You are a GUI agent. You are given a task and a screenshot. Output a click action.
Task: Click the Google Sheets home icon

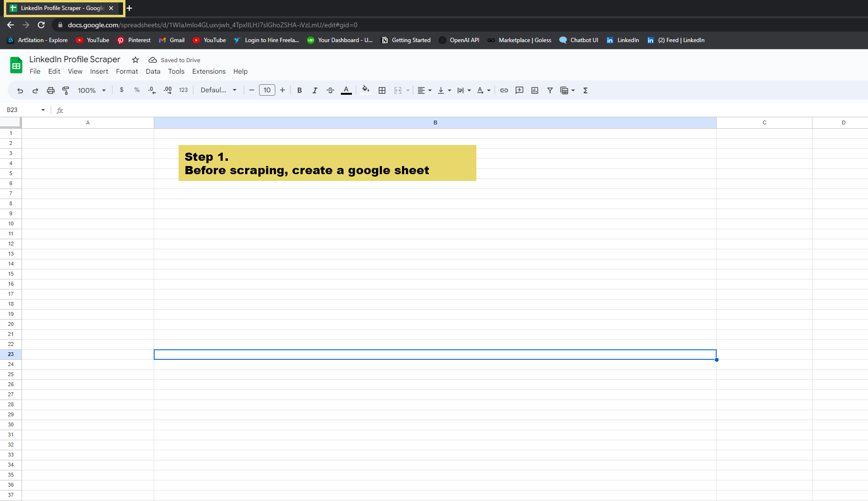coord(16,65)
